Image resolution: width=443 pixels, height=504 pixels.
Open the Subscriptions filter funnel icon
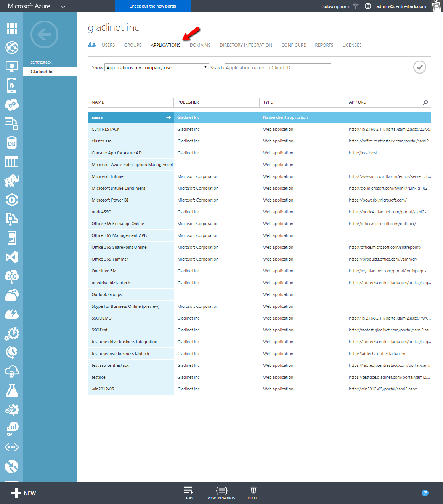point(355,6)
